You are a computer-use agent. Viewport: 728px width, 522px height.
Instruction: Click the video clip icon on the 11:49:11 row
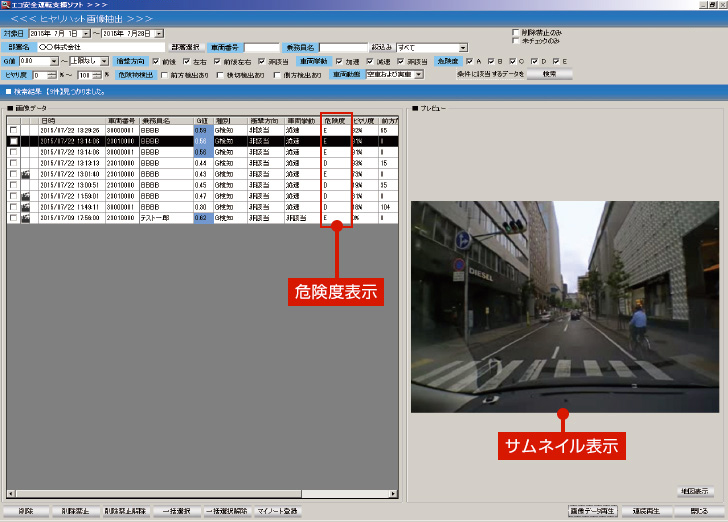pos(25,207)
